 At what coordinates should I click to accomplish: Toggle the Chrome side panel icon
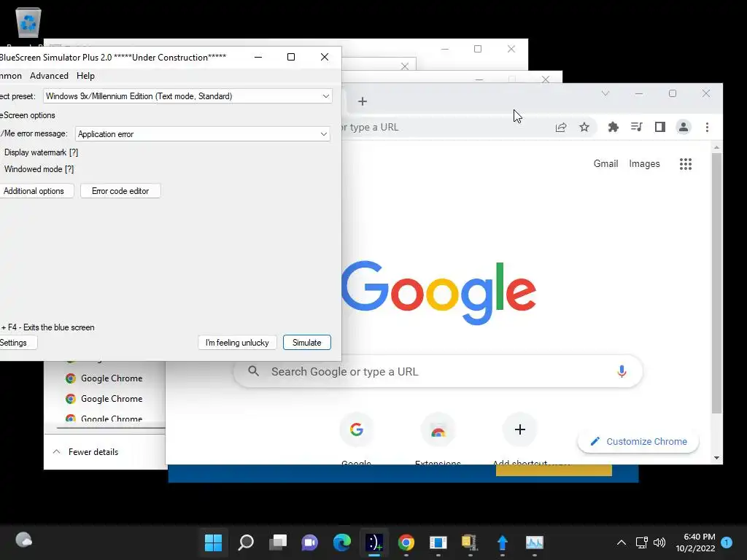pyautogui.click(x=659, y=127)
